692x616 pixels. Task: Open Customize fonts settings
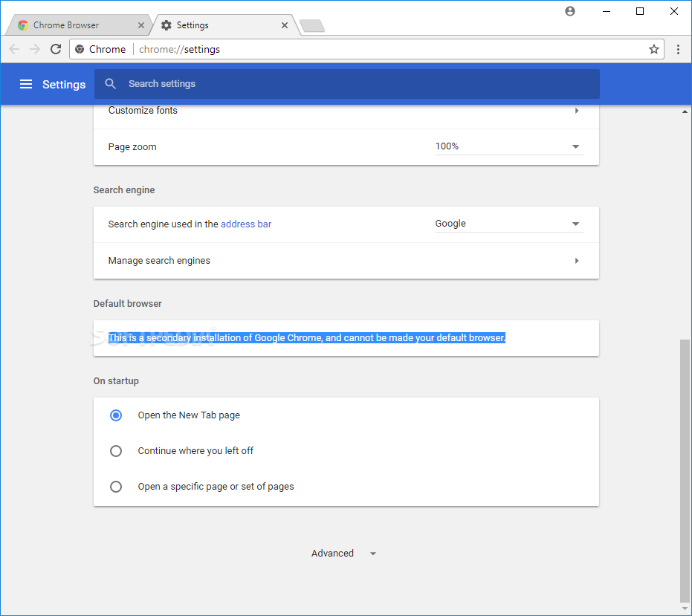(346, 111)
